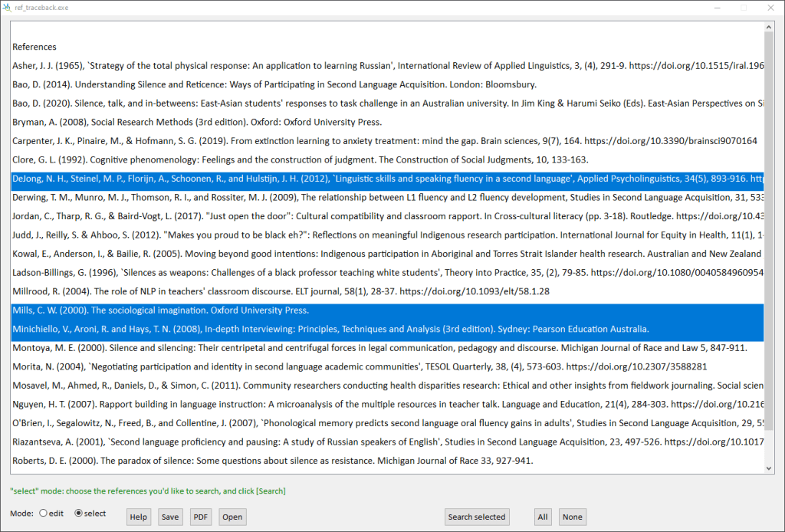
Task: Click the scroll-up arrow of the list
Action: [x=769, y=27]
